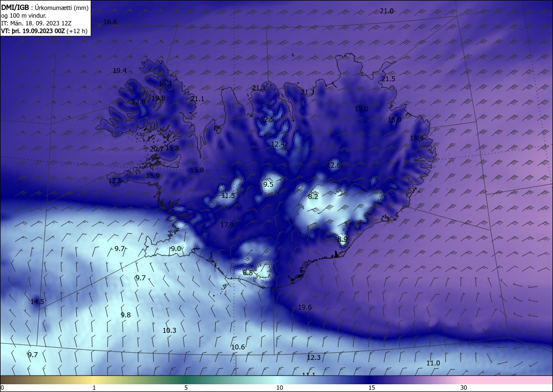Select the IT: Mán. 18. 09. 2023 12Z line
The width and height of the screenshot is (553, 392).
click(36, 23)
